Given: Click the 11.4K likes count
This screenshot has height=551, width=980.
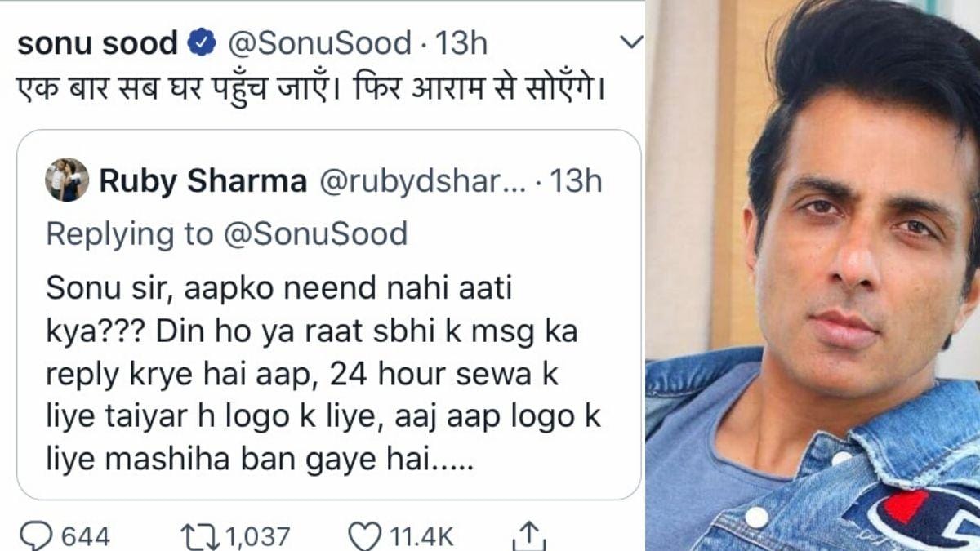Looking at the screenshot, I should tap(423, 536).
